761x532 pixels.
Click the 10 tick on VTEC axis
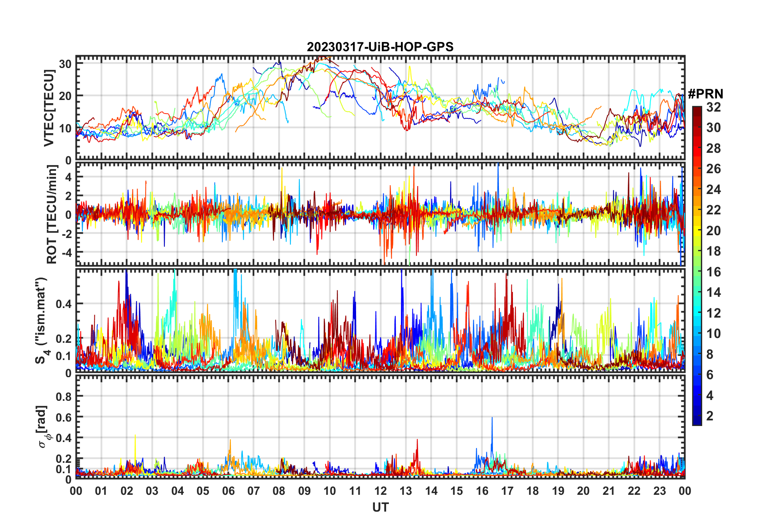click(x=65, y=128)
